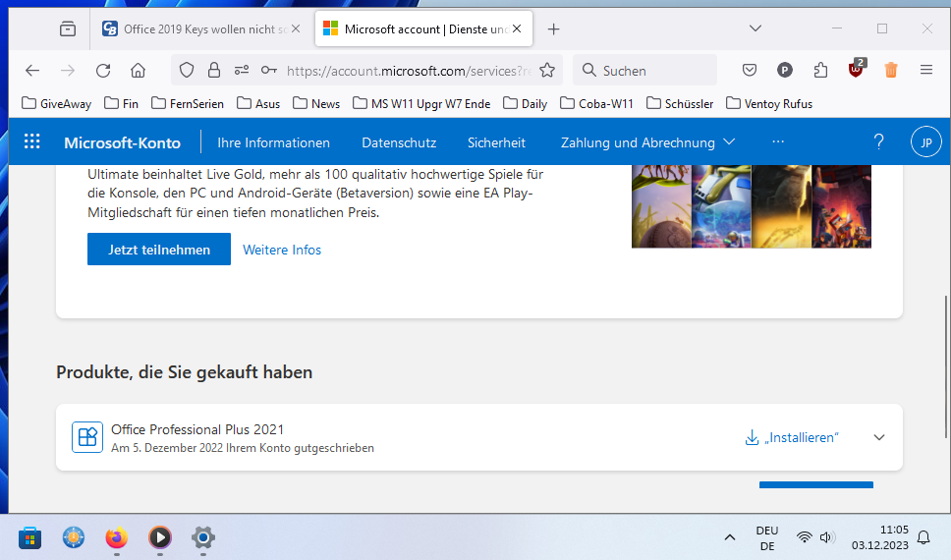The image size is (951, 560).
Task: Show site security padlock info
Action: pos(214,71)
